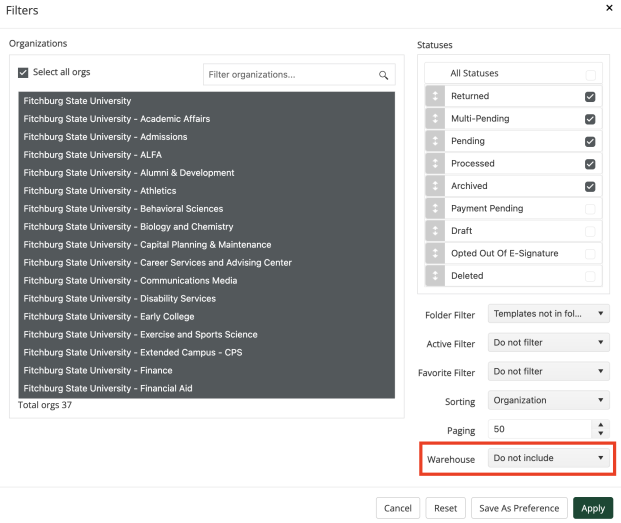Select Fitchburg State University - Capital Planning & Maintenance

click(206, 245)
